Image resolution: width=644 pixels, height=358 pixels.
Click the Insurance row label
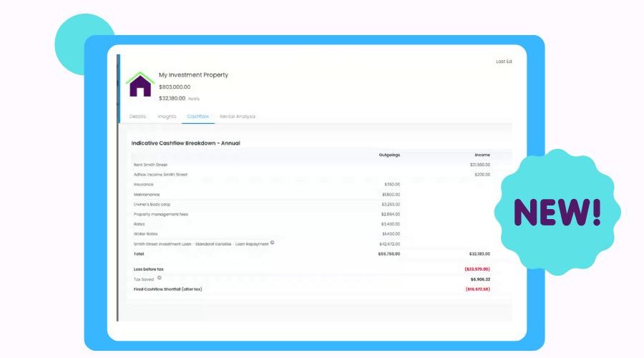143,185
